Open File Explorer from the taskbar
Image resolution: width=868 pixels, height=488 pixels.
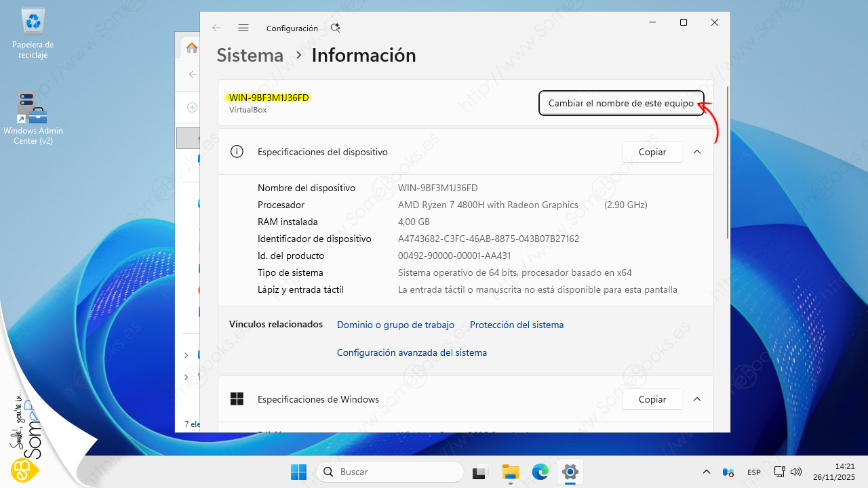[x=510, y=472]
